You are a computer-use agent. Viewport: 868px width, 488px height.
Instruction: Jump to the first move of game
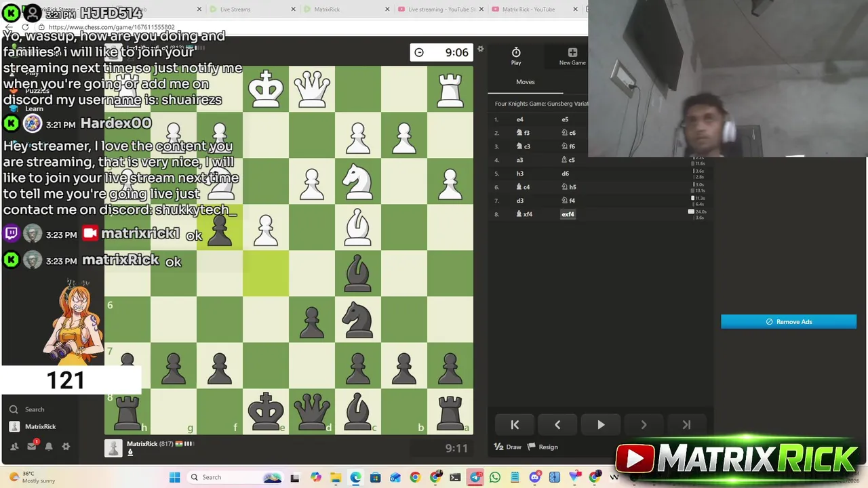[515, 425]
